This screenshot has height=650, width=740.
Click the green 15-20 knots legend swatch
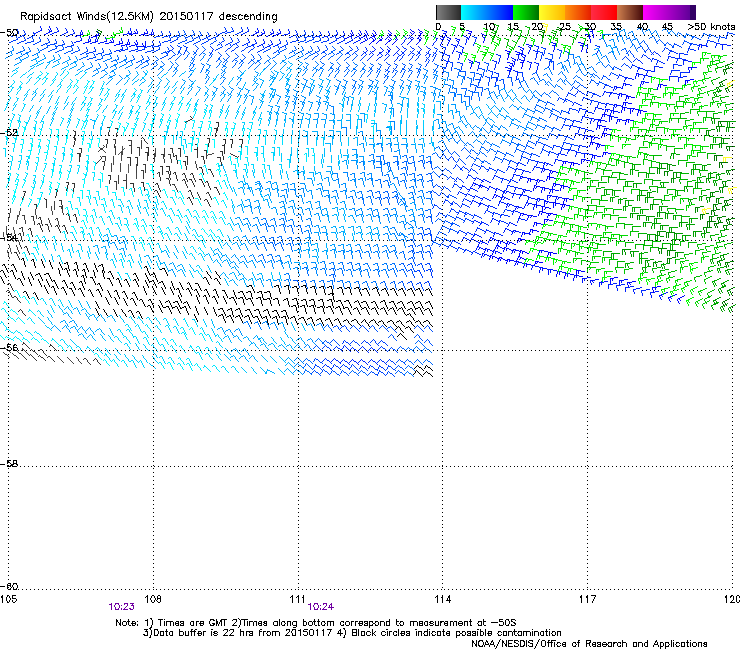click(526, 12)
